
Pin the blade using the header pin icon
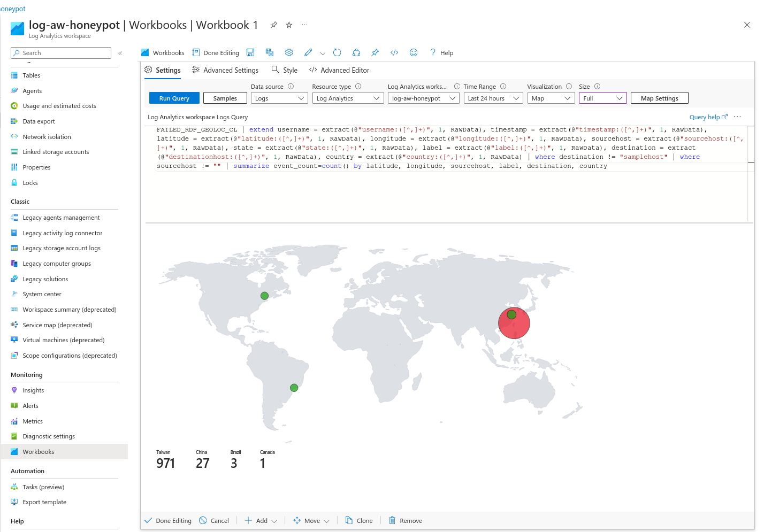(x=274, y=25)
